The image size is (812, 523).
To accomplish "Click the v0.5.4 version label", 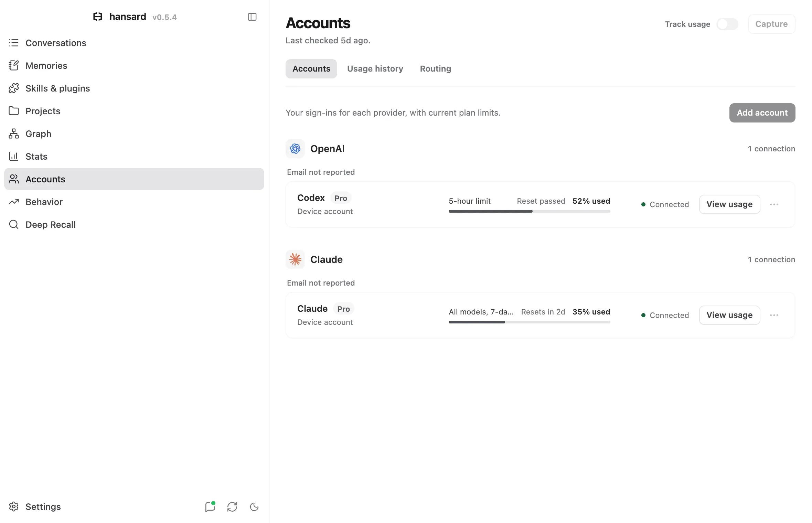I will point(164,17).
